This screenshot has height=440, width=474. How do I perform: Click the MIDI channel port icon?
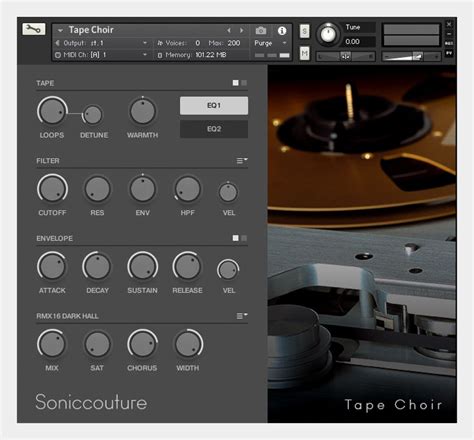[58, 55]
